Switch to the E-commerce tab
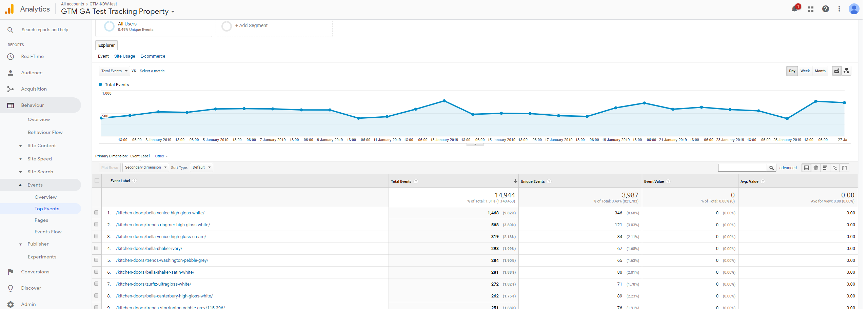The width and height of the screenshot is (868, 310). click(153, 56)
